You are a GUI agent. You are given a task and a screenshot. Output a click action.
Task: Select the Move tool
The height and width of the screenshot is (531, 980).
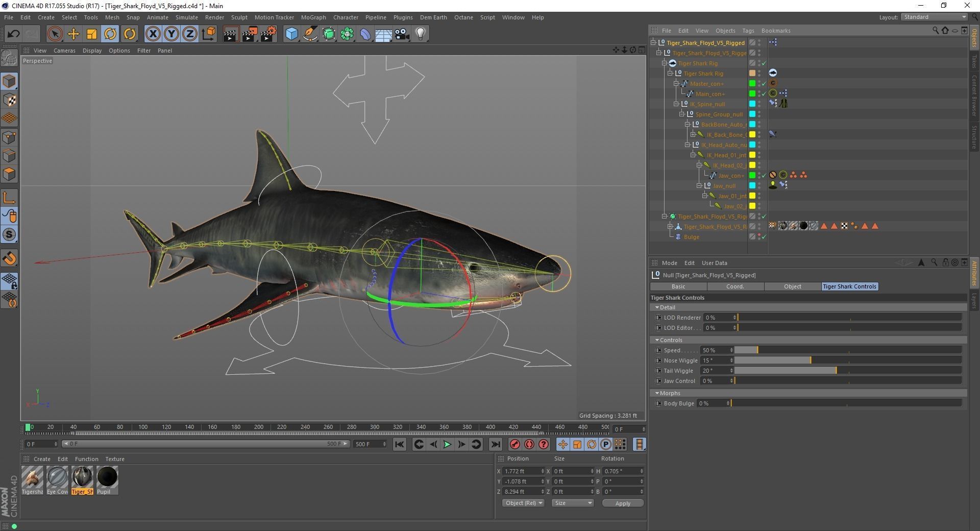(73, 34)
